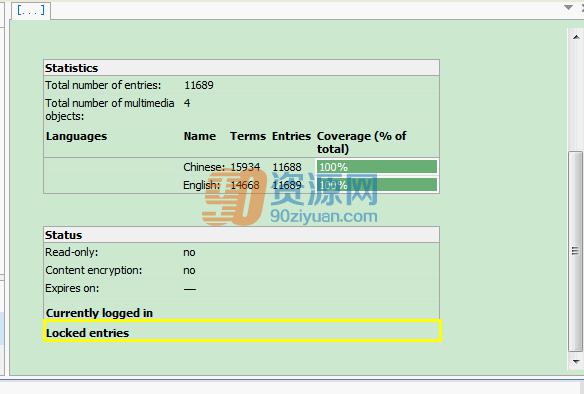Click the vertical scrollbar thumb

[x=575, y=251]
